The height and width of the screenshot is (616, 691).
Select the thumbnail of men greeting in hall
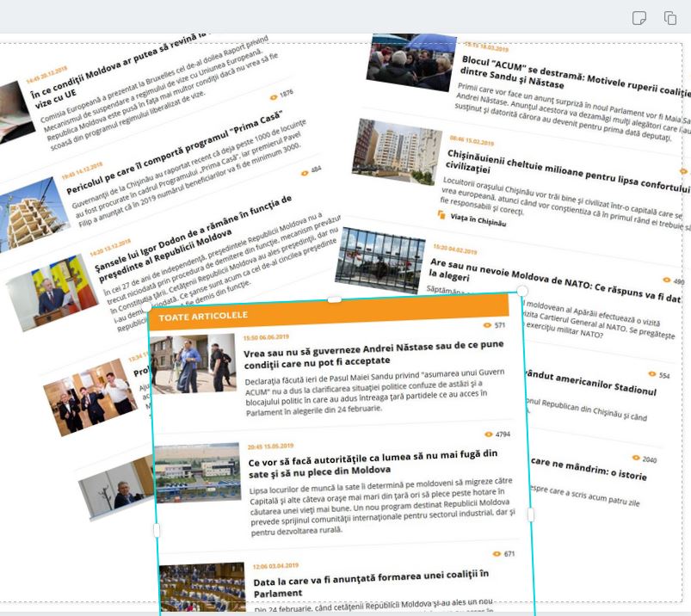pos(90,397)
